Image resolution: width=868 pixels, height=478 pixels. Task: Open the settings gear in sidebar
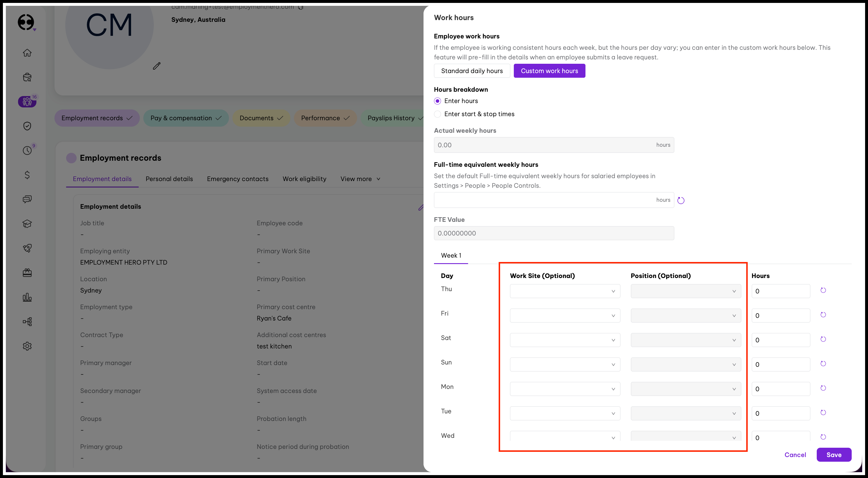pyautogui.click(x=27, y=346)
